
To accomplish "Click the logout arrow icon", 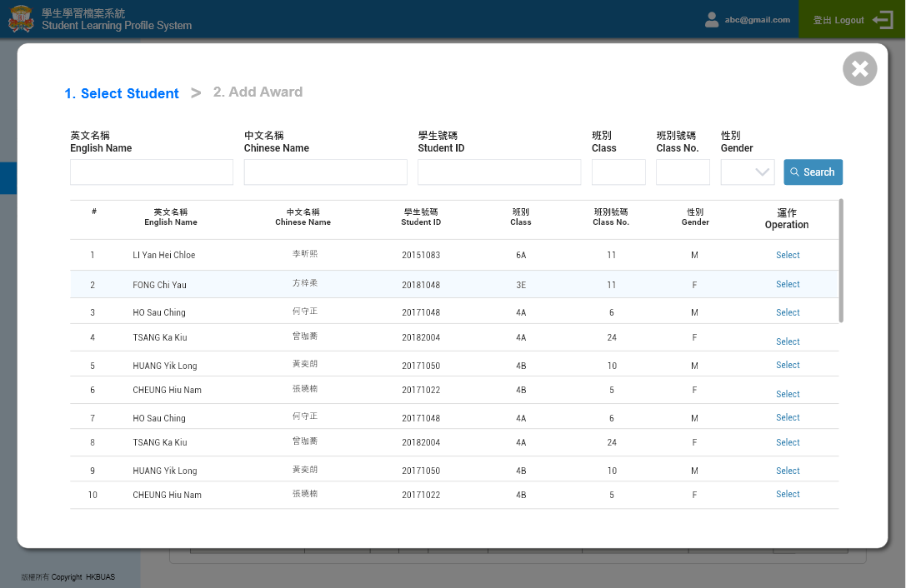I will coord(882,20).
